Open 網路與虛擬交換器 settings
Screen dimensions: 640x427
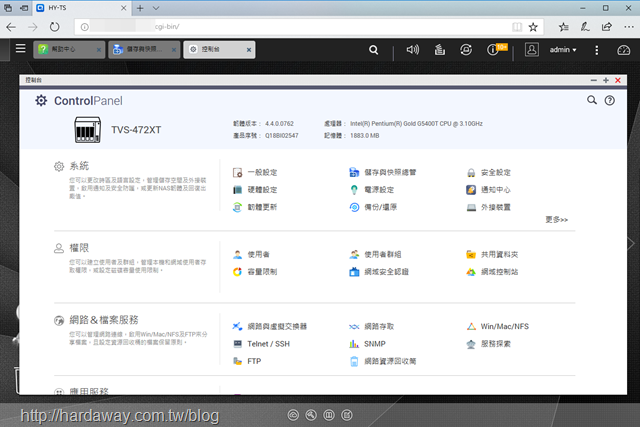pos(270,327)
